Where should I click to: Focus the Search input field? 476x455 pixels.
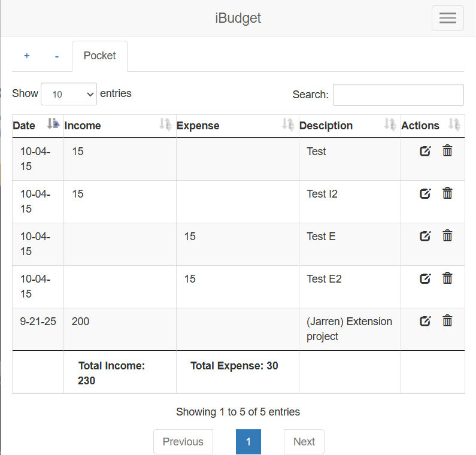pyautogui.click(x=398, y=95)
